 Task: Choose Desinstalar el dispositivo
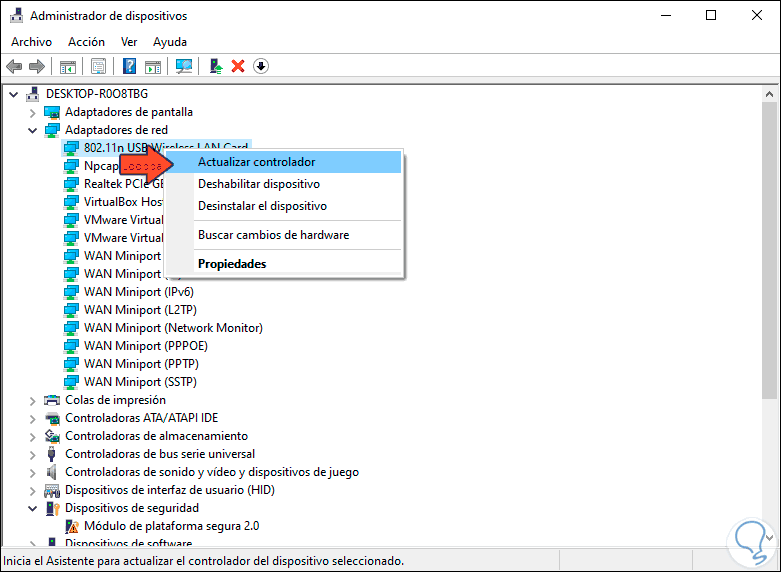(x=283, y=206)
